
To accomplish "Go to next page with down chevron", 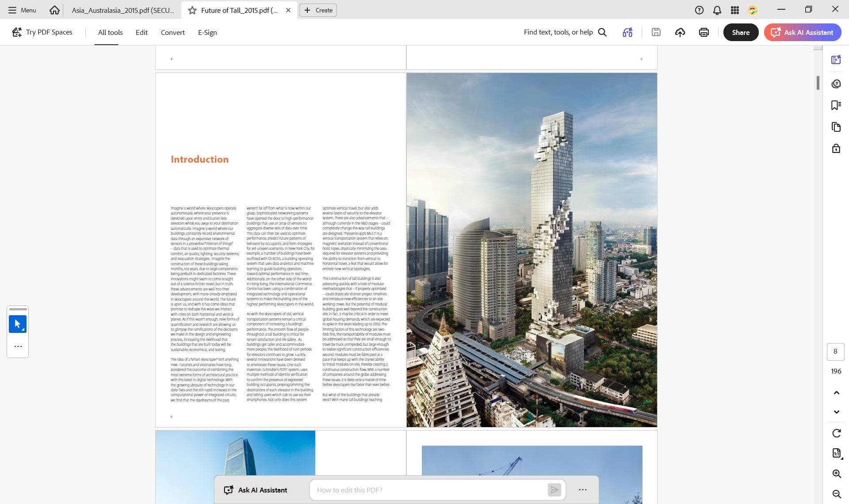I will coord(836,412).
